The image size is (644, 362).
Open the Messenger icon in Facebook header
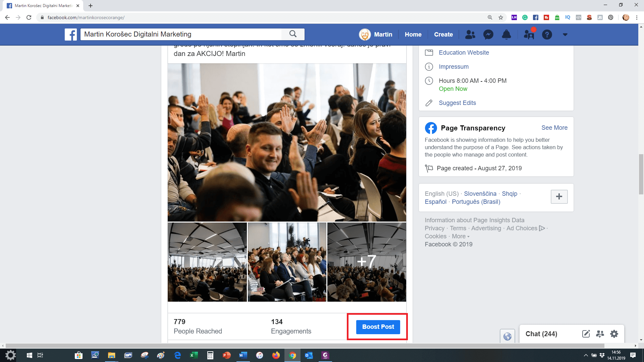tap(488, 35)
